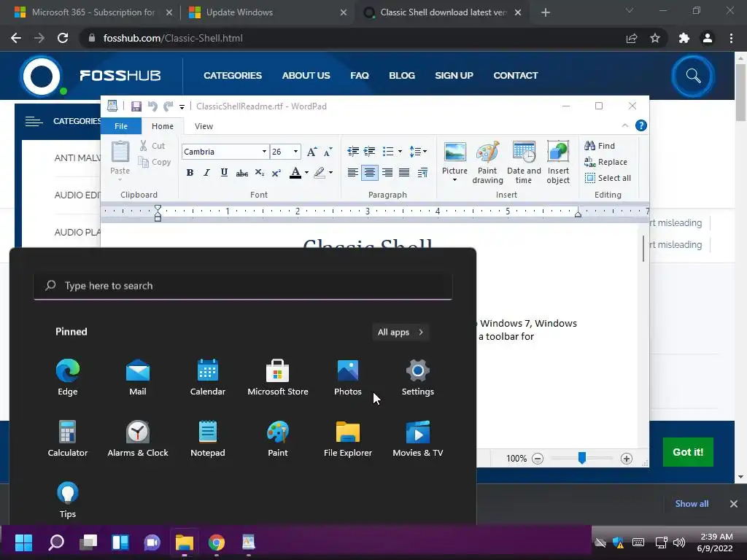Screen dimensions: 747x560
Task: Click the grow font icon
Action: [311, 152]
